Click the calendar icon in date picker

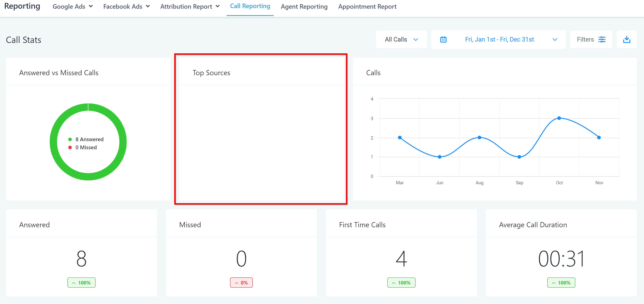(x=443, y=40)
